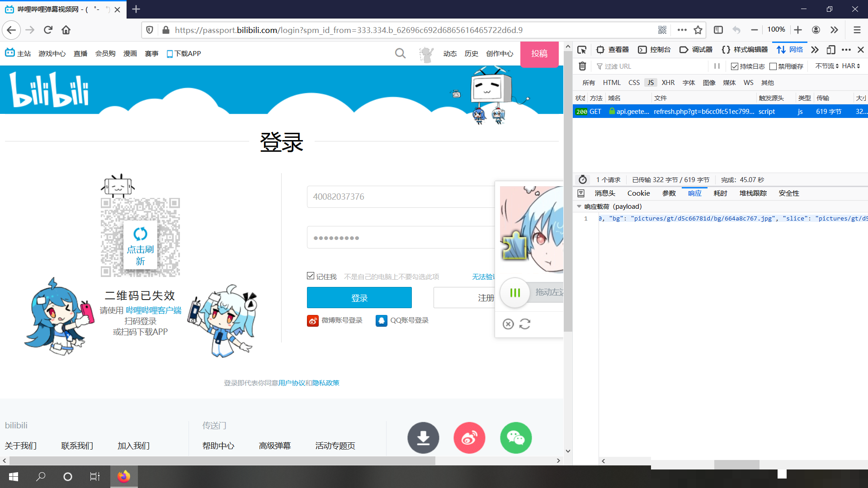
Task: Select the 所有 request filter
Action: 589,83
